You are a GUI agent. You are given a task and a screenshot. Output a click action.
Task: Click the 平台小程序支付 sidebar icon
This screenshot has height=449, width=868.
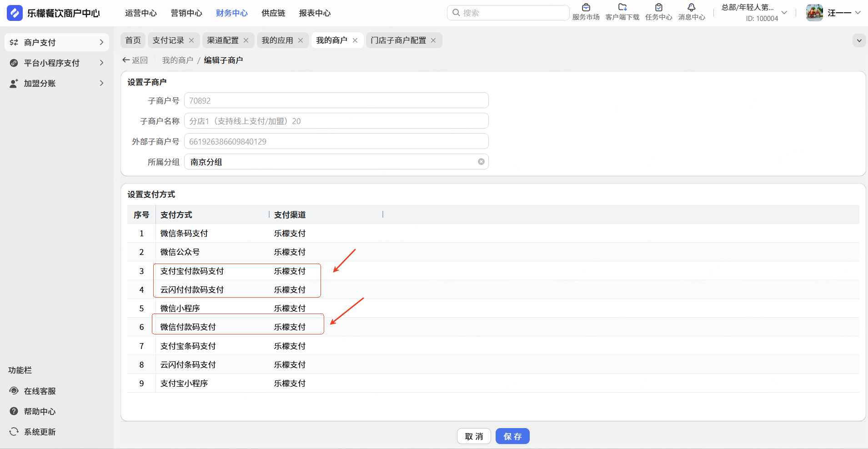14,63
